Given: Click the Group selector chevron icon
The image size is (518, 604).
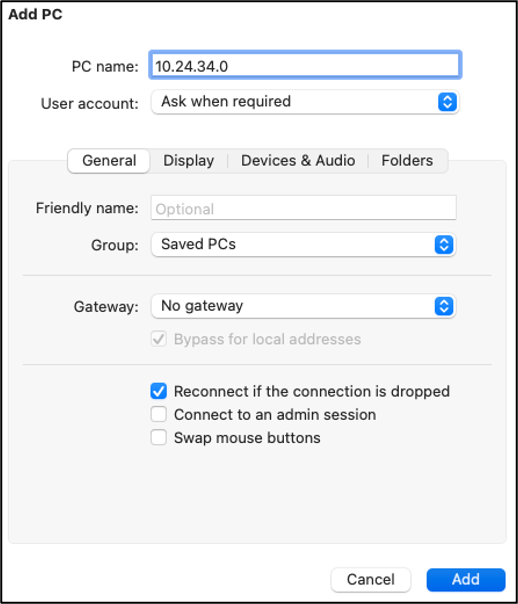Looking at the screenshot, I should click(x=444, y=245).
